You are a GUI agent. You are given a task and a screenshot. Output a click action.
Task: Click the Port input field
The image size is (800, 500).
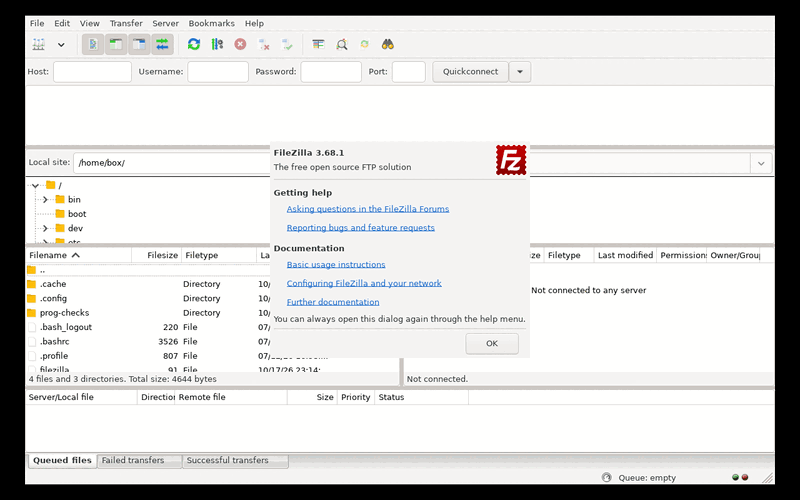pyautogui.click(x=409, y=71)
